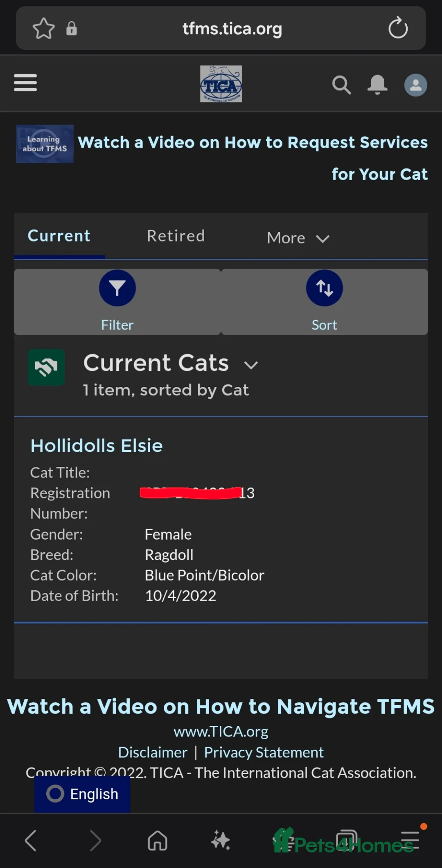Open the Learning about TFMS video thumbnail

[44, 144]
